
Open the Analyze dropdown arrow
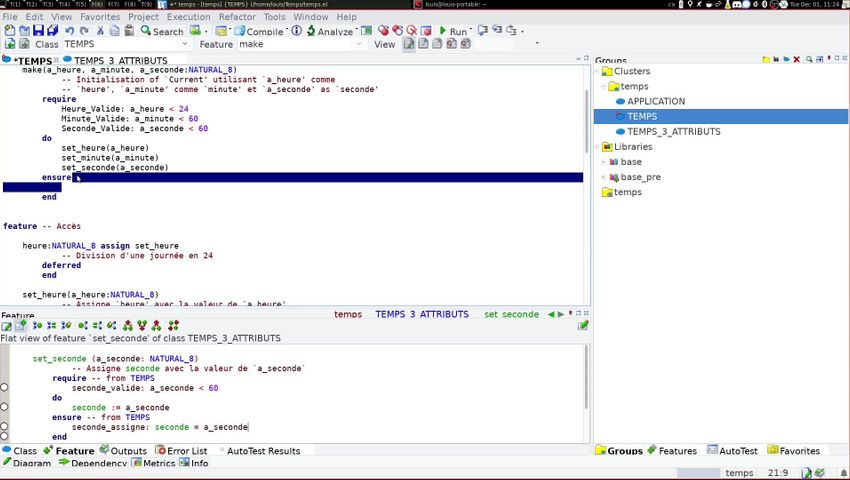click(x=357, y=30)
